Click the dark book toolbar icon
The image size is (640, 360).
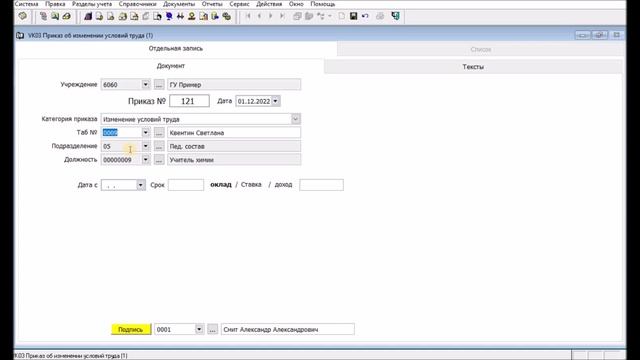click(88, 16)
